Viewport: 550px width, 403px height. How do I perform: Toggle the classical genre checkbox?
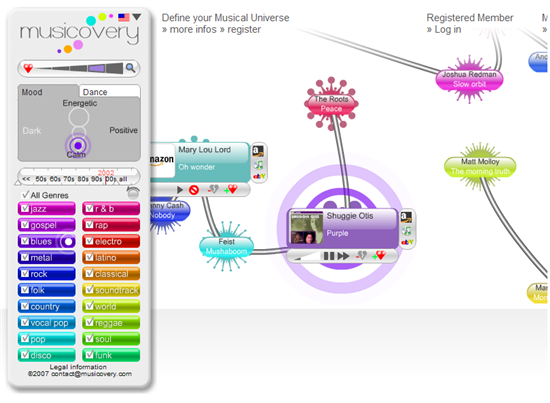pos(89,273)
